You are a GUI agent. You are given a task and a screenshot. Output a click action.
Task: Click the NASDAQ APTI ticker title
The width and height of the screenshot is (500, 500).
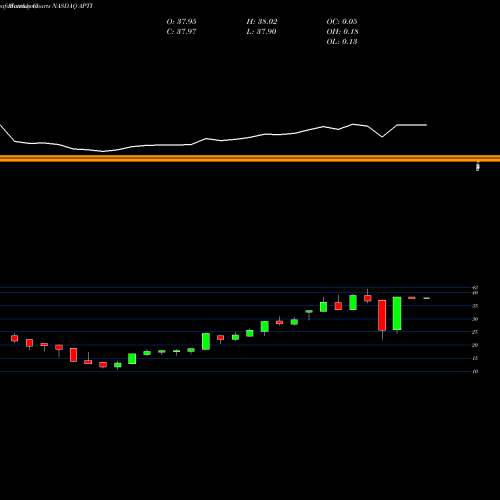(x=72, y=6)
